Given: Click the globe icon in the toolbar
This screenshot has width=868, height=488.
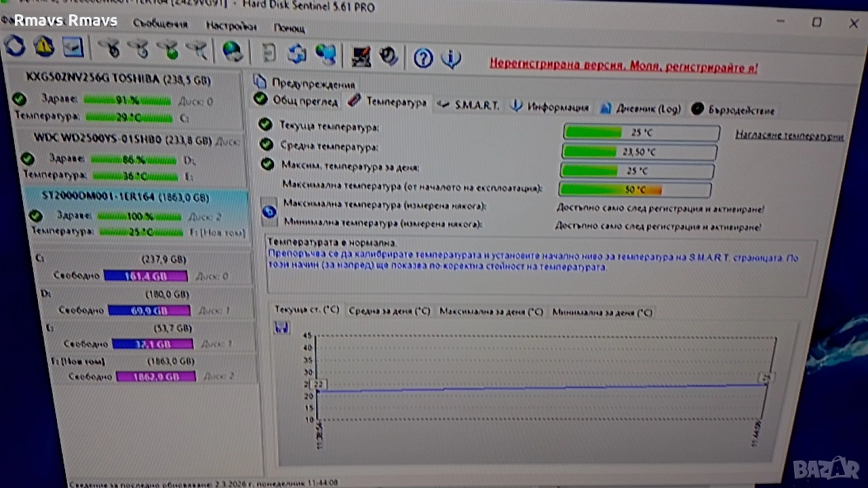Looking at the screenshot, I should pyautogui.click(x=233, y=51).
